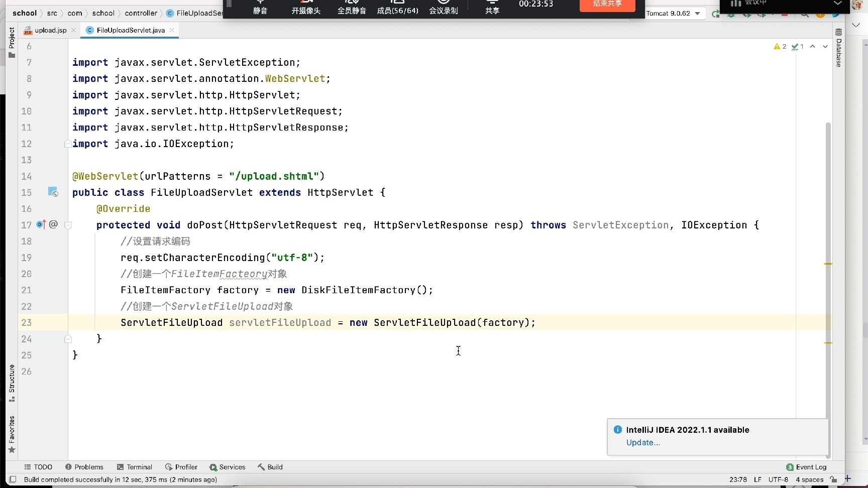This screenshot has height=488, width=868.
Task: Click the fold end marker on line 24
Action: 68,339
